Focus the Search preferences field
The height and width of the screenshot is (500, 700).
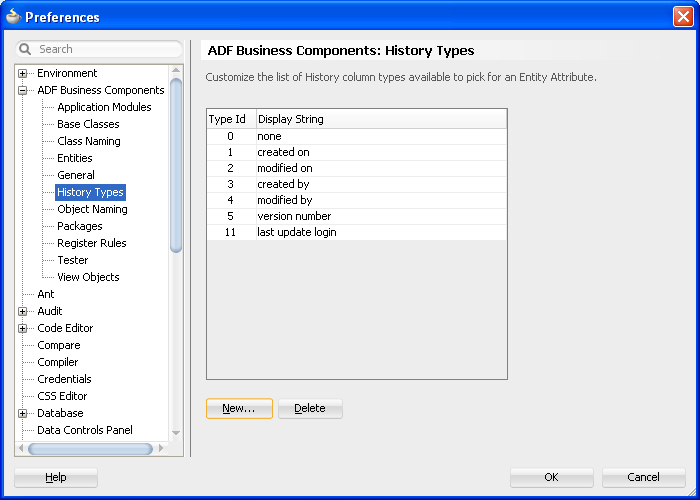pos(99,49)
